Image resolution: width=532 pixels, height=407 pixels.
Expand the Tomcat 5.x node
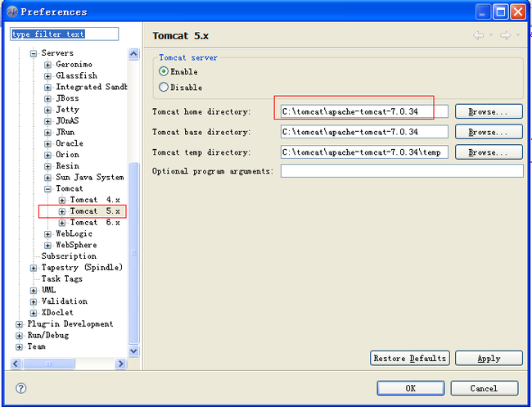(x=61, y=211)
